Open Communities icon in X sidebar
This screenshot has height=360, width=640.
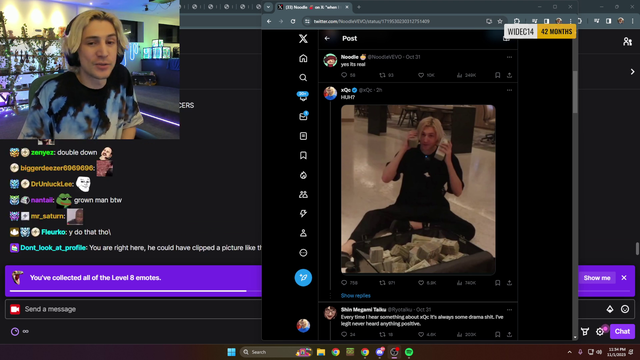tap(303, 195)
